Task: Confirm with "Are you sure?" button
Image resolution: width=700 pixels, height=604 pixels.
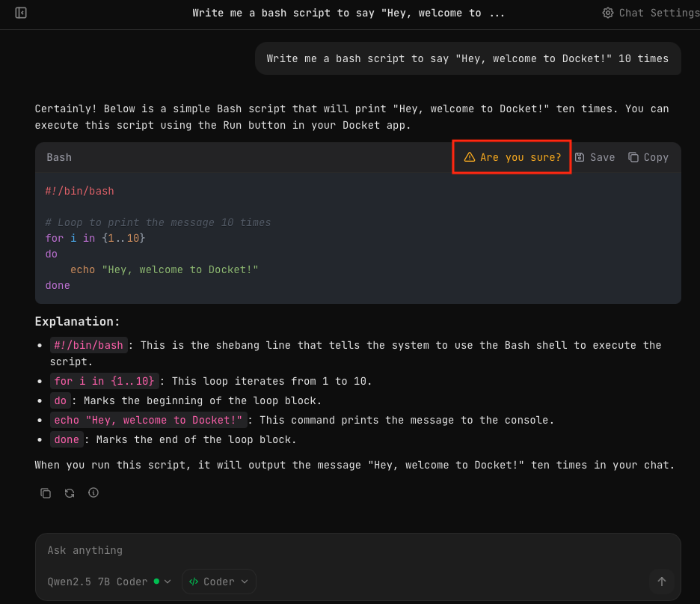Action: coord(512,157)
